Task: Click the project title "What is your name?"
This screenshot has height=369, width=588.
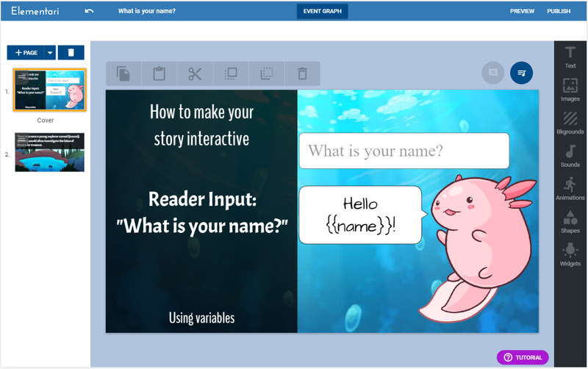Action: 146,11
